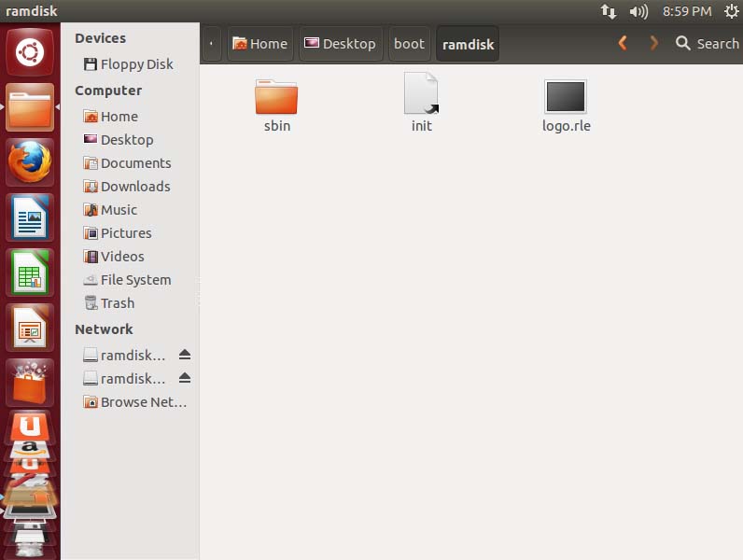This screenshot has height=560, width=743.
Task: Select ramdisk path bar button
Action: [468, 44]
